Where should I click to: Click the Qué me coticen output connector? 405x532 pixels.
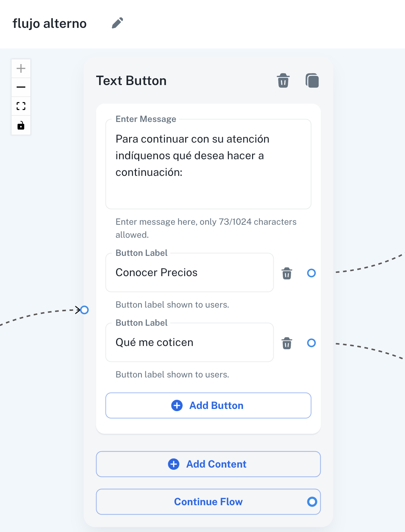[x=311, y=343]
